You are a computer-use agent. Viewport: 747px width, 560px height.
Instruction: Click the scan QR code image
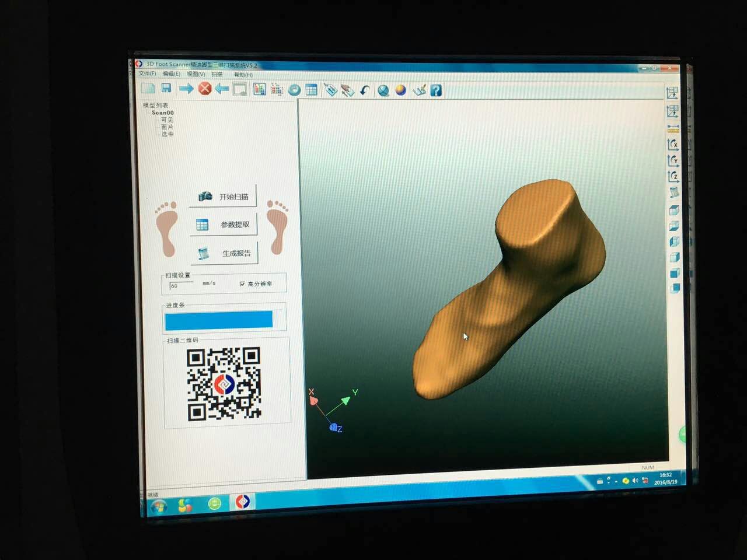point(224,383)
